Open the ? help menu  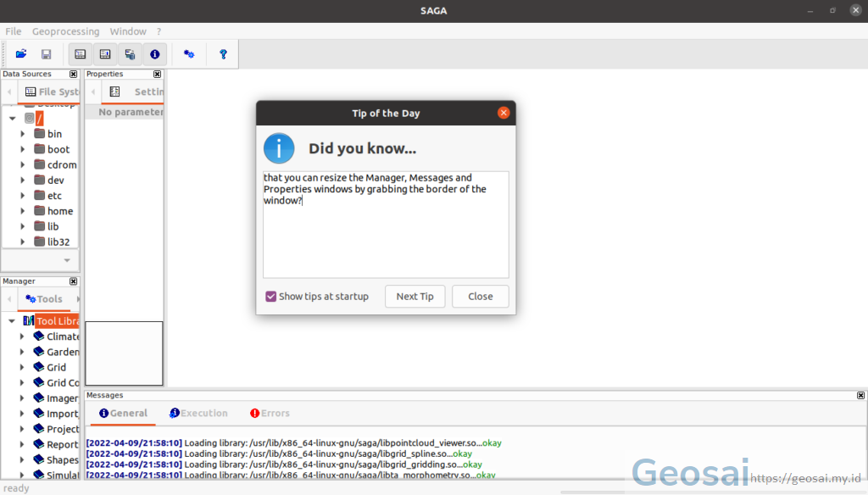pos(159,31)
